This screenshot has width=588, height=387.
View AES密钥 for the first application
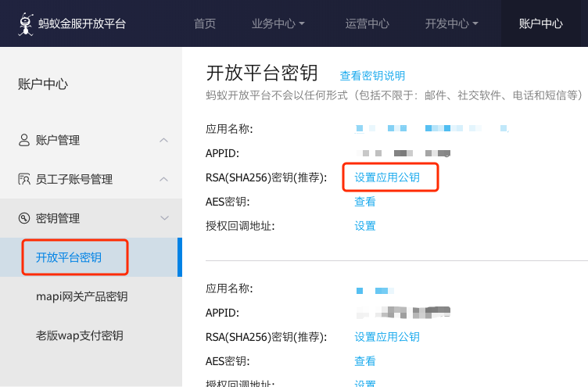(365, 202)
